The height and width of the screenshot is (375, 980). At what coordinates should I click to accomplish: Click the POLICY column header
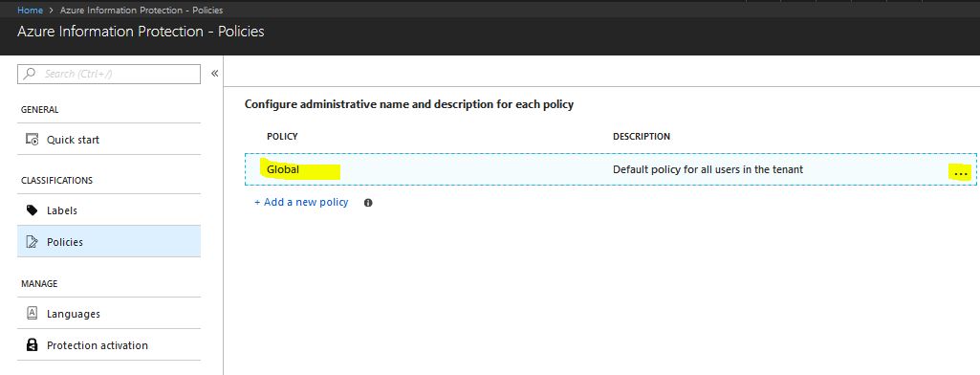pos(282,136)
